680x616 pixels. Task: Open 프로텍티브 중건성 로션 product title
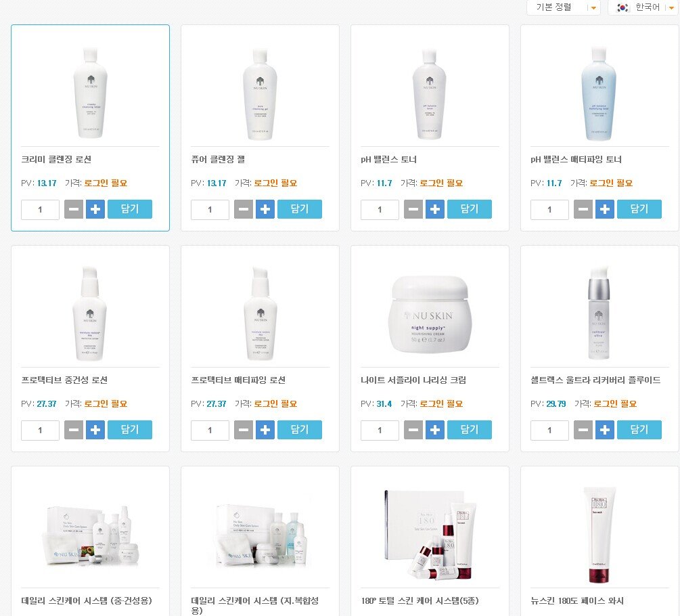click(x=64, y=380)
